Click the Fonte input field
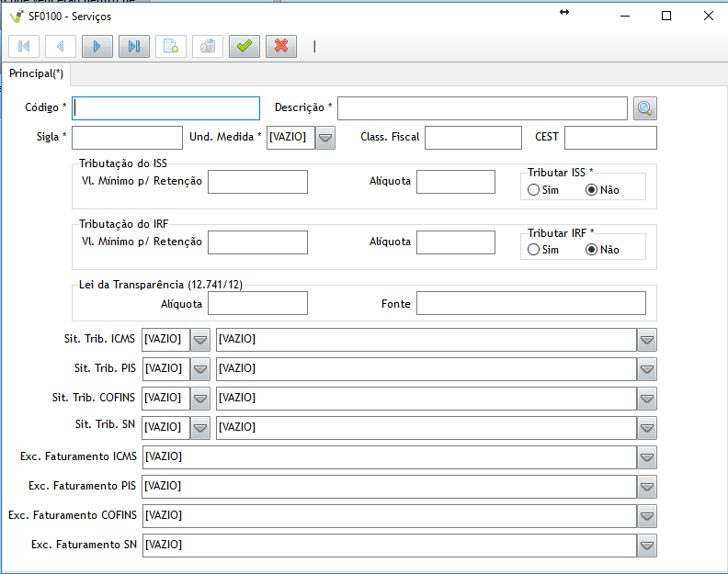The height and width of the screenshot is (574, 728). (531, 303)
